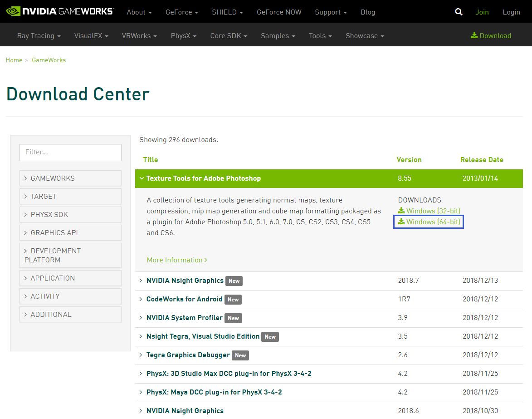532x419 pixels.
Task: Expand CodeWorks for Android row
Action: pyautogui.click(x=329, y=300)
